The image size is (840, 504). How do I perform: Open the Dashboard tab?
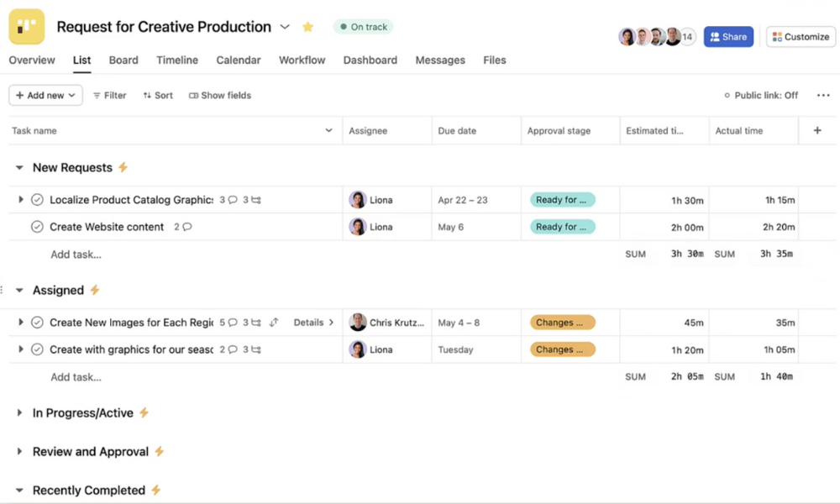(370, 60)
